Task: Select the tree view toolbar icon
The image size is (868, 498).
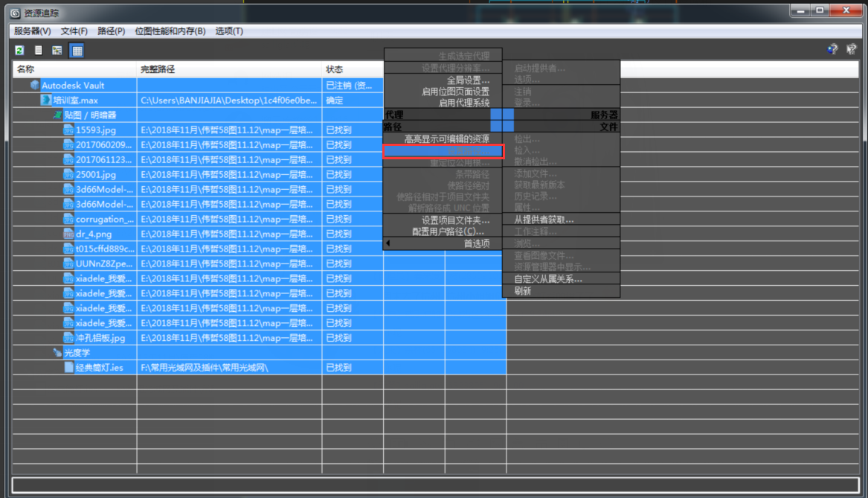Action: pos(57,51)
